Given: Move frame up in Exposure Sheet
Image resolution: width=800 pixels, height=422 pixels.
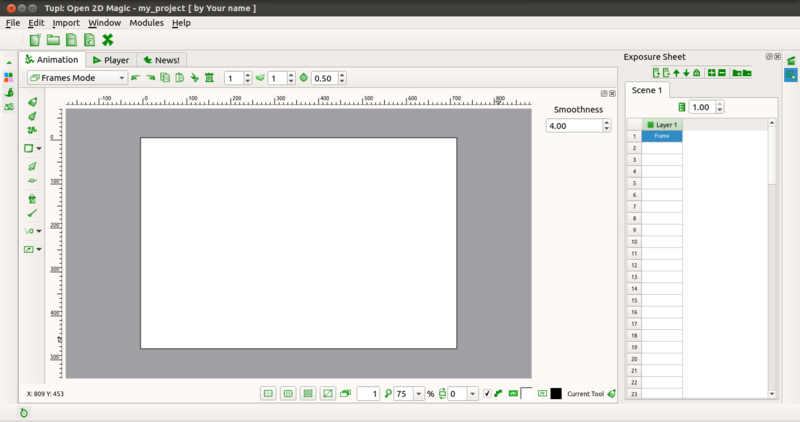Looking at the screenshot, I should click(677, 73).
